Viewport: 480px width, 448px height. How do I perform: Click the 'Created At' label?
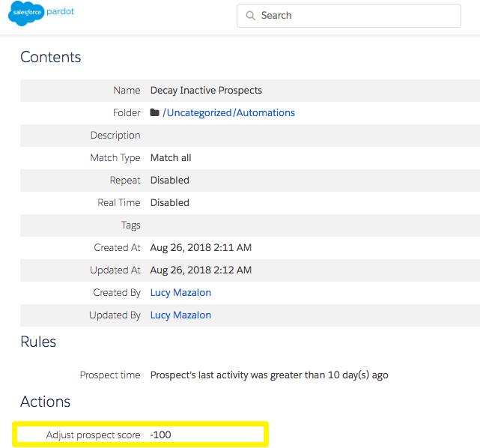(x=117, y=247)
